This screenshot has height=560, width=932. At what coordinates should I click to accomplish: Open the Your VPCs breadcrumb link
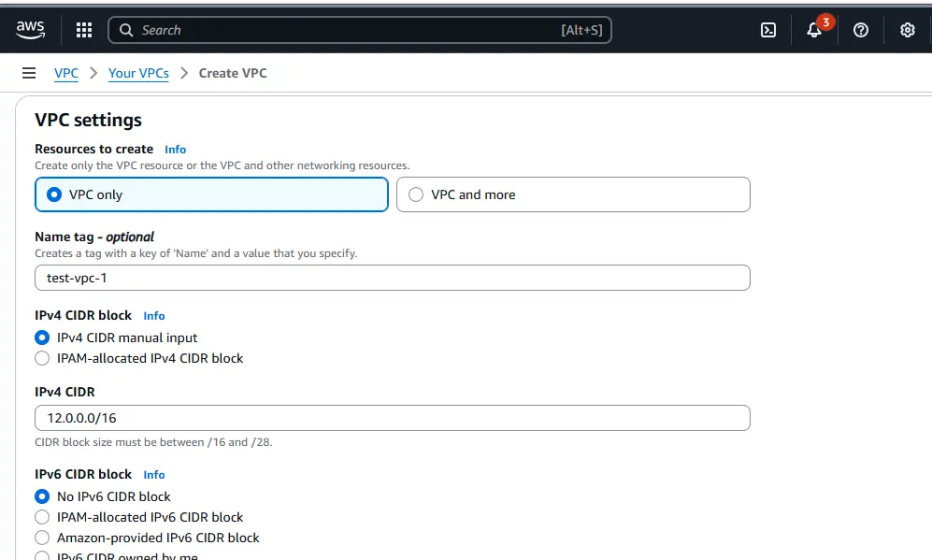click(x=138, y=73)
